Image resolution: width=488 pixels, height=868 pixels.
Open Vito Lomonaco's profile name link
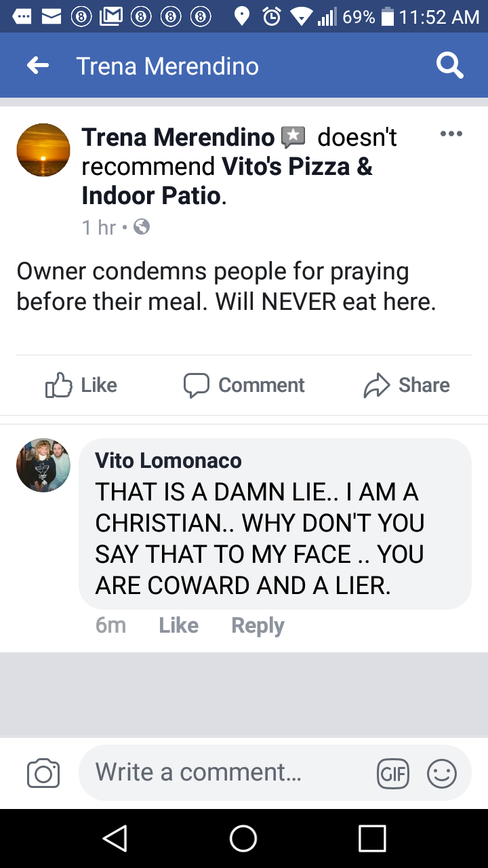[168, 460]
